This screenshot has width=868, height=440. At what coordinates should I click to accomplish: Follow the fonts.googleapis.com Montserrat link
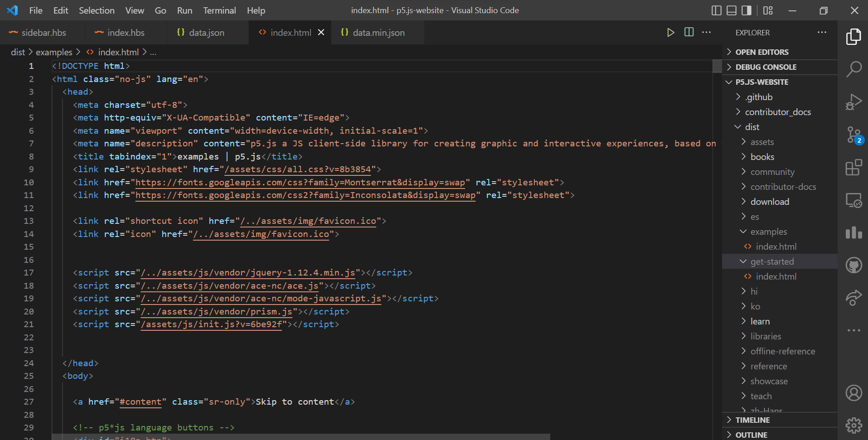(300, 183)
